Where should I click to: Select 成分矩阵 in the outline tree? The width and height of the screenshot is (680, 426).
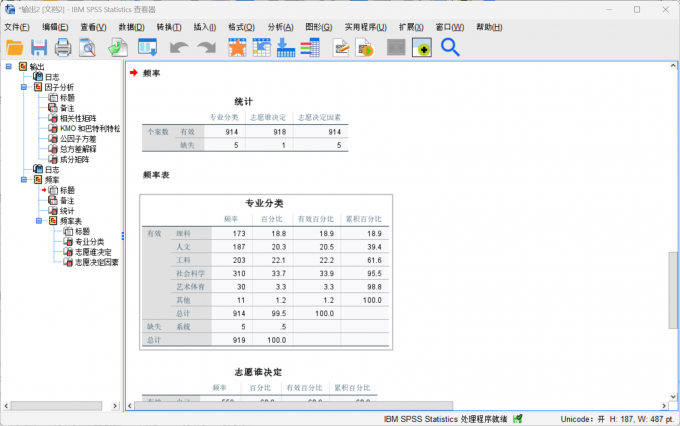tap(75, 159)
